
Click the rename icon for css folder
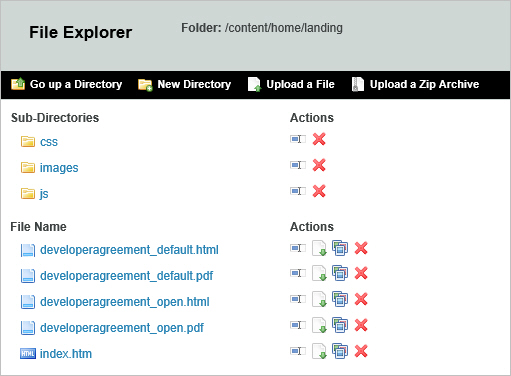pyautogui.click(x=298, y=139)
